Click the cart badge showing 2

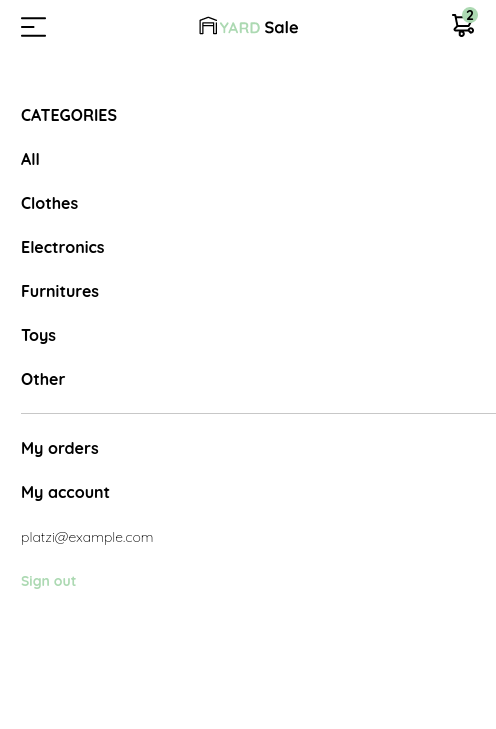click(470, 15)
